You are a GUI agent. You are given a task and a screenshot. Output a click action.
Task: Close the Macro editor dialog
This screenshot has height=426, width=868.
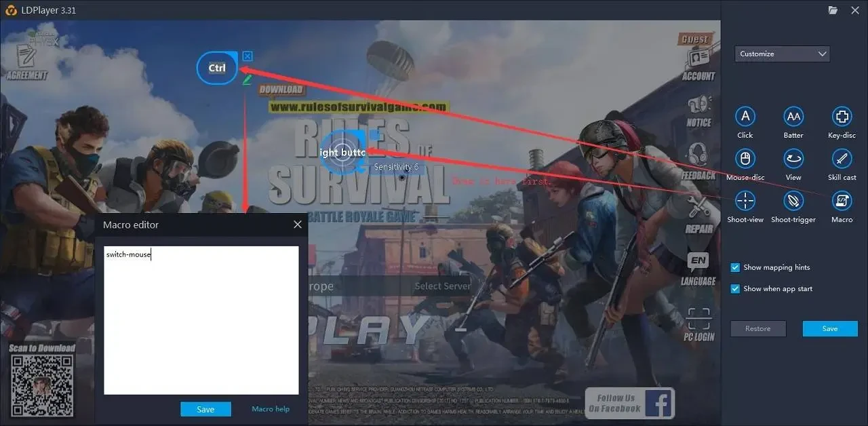298,225
